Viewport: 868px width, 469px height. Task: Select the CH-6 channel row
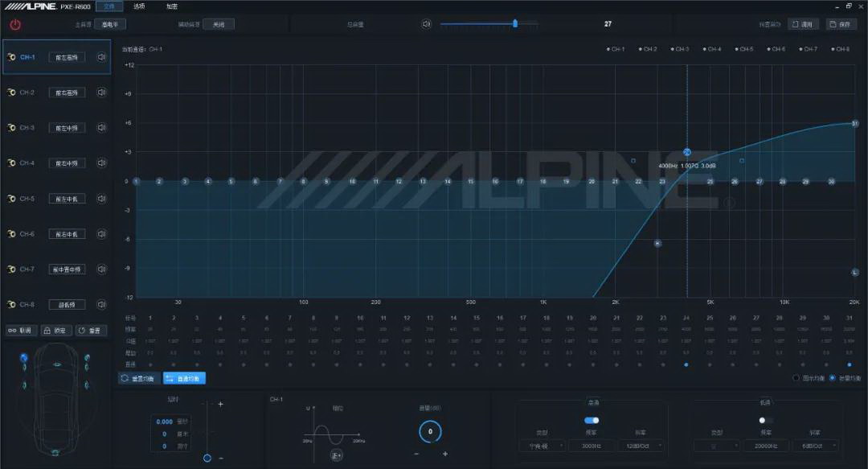56,234
